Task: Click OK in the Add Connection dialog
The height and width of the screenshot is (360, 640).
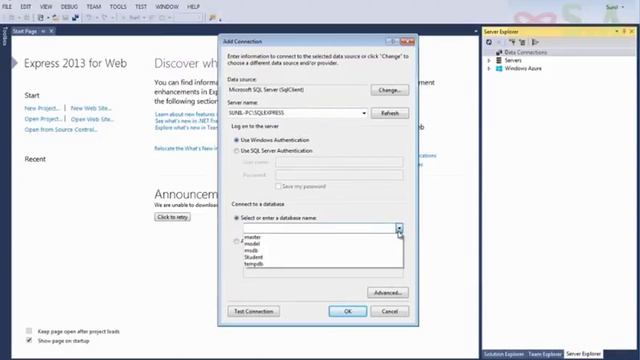Action: tap(347, 311)
